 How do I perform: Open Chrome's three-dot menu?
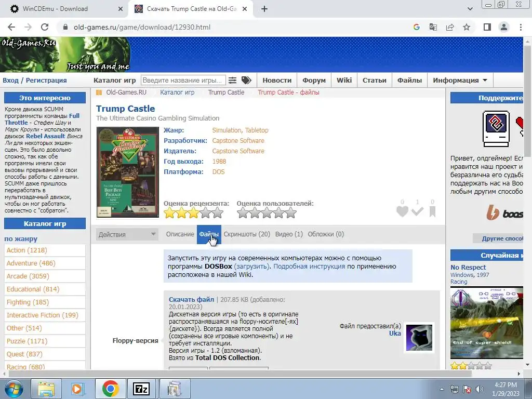tap(521, 27)
